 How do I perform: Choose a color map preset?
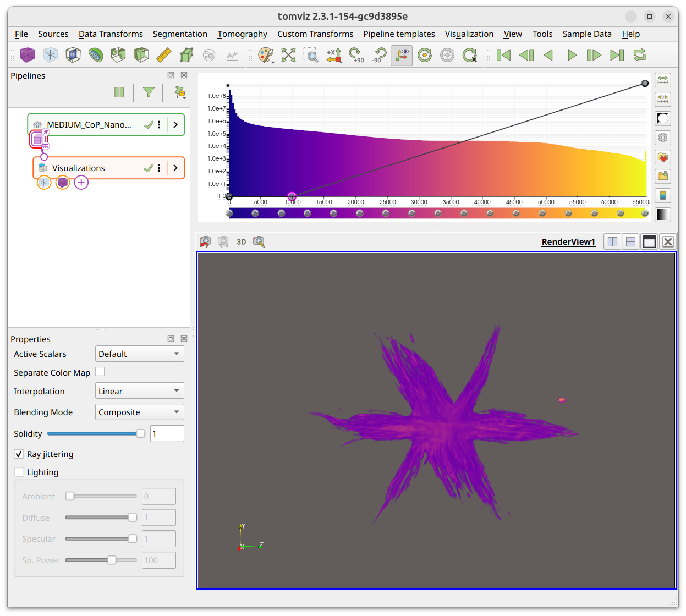coord(663,157)
